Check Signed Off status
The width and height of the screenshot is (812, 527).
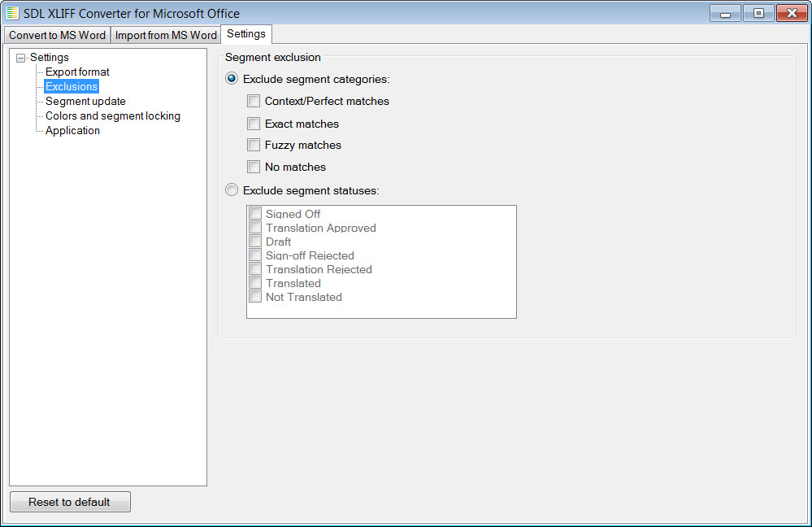click(255, 214)
